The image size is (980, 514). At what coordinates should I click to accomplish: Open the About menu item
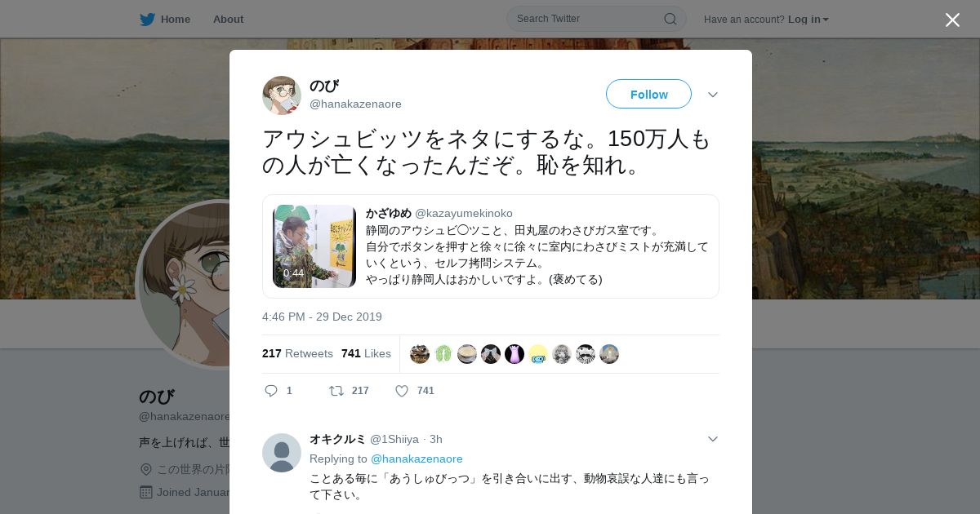click(x=228, y=19)
